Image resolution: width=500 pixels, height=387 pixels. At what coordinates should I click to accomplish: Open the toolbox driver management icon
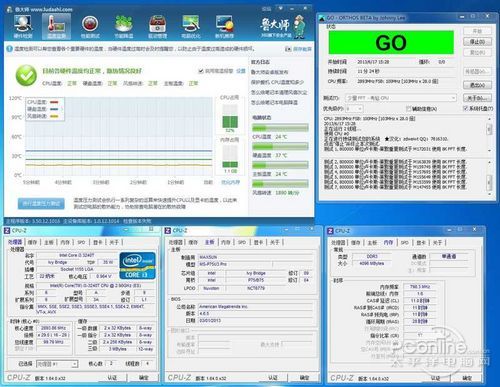click(157, 26)
